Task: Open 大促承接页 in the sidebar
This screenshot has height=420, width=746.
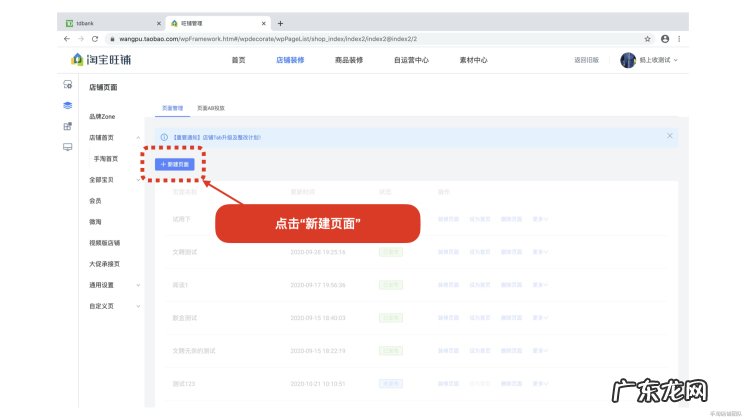Action: tap(104, 264)
